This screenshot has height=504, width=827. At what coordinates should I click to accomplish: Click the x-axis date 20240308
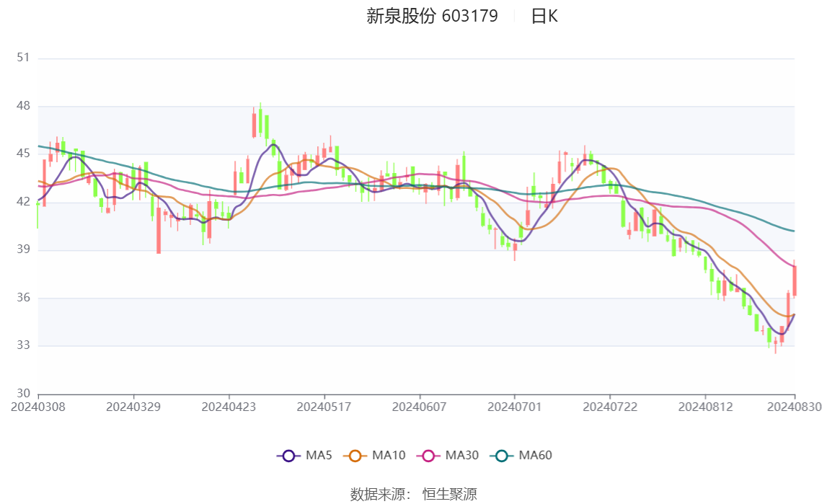[38, 407]
